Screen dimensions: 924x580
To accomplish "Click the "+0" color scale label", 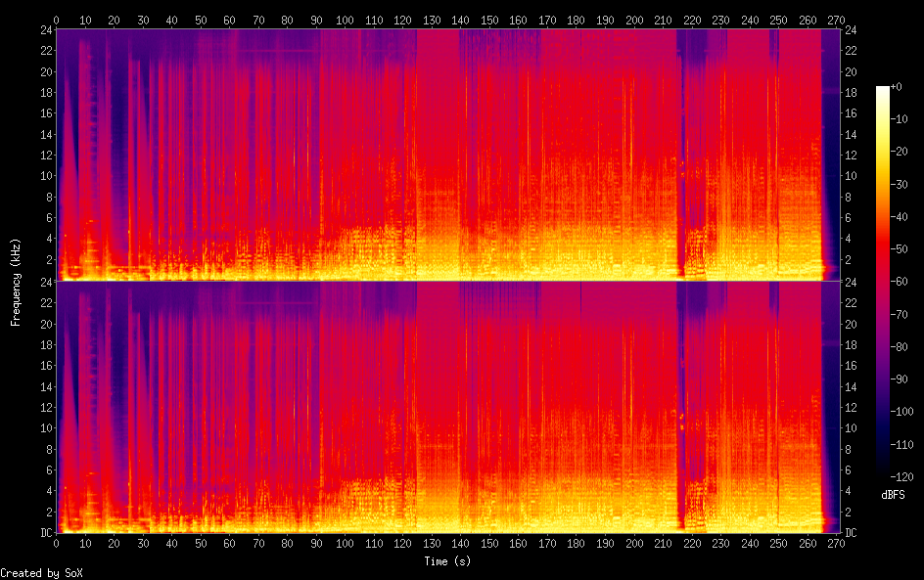I will coord(896,86).
